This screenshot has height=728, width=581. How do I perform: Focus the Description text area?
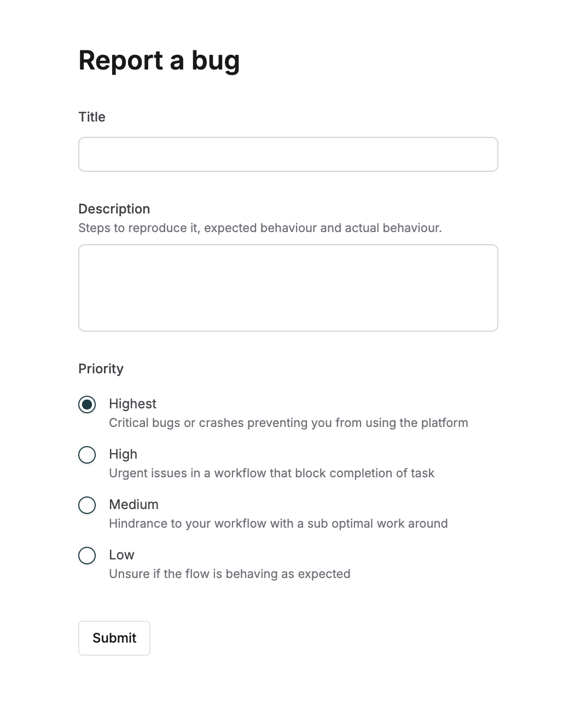288,287
